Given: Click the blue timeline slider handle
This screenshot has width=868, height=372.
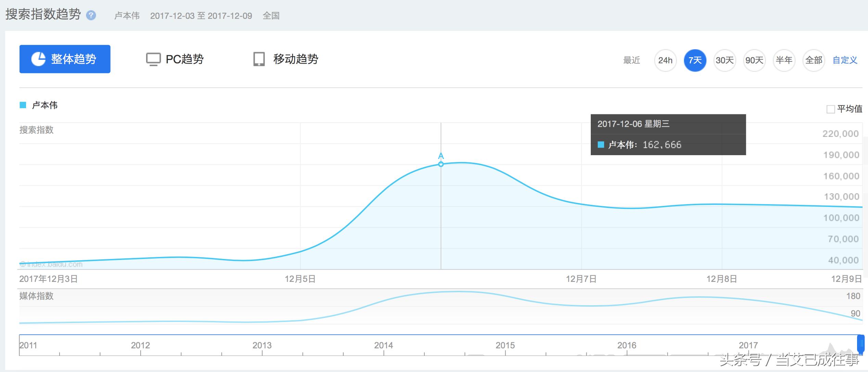Looking at the screenshot, I should tap(860, 344).
